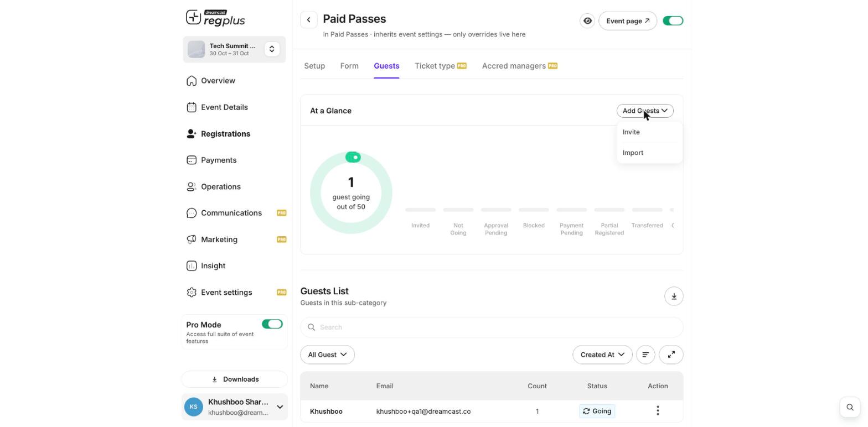Download the guests list

pyautogui.click(x=674, y=296)
